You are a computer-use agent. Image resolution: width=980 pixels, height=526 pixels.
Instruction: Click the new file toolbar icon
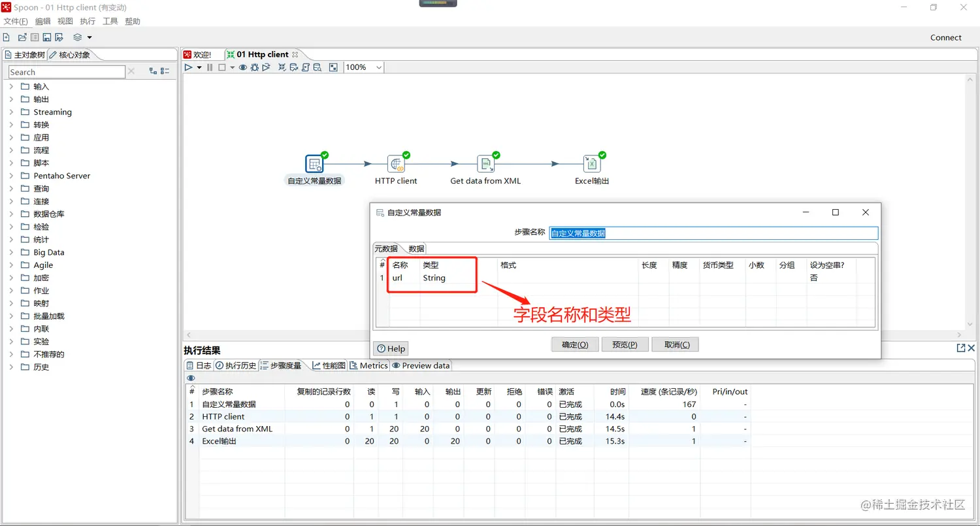point(7,37)
